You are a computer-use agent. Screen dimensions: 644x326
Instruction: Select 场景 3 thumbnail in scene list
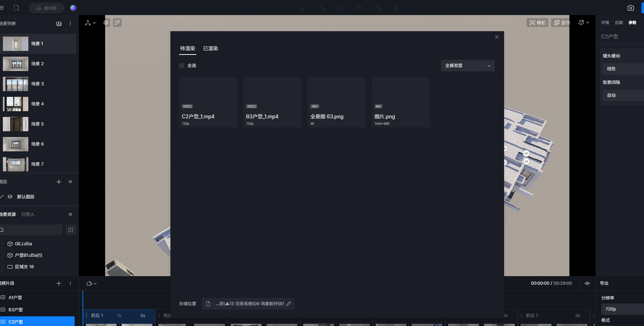(15, 84)
